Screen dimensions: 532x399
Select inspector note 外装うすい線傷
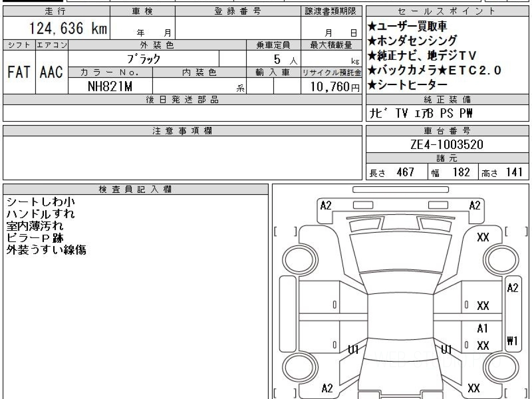click(x=46, y=250)
